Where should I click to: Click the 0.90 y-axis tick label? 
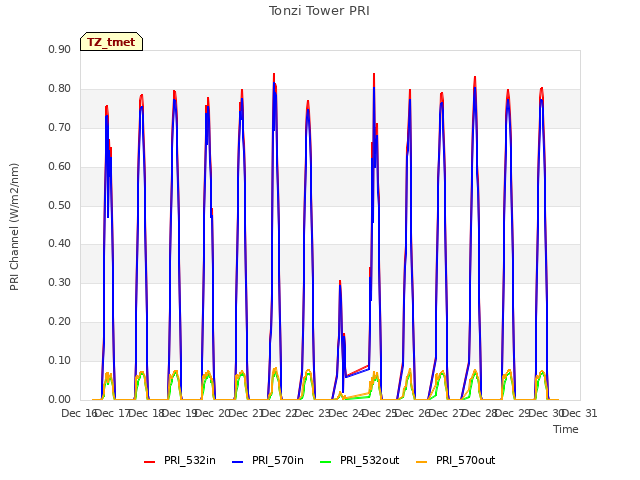(60, 49)
